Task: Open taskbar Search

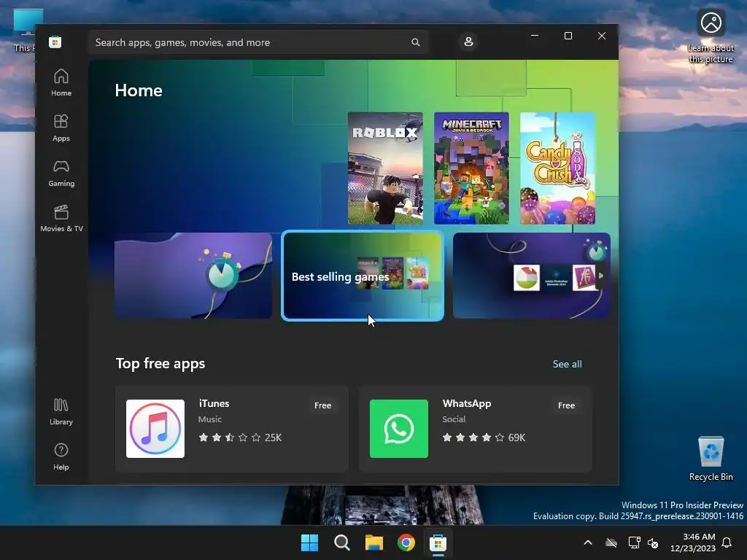Action: coord(341,542)
